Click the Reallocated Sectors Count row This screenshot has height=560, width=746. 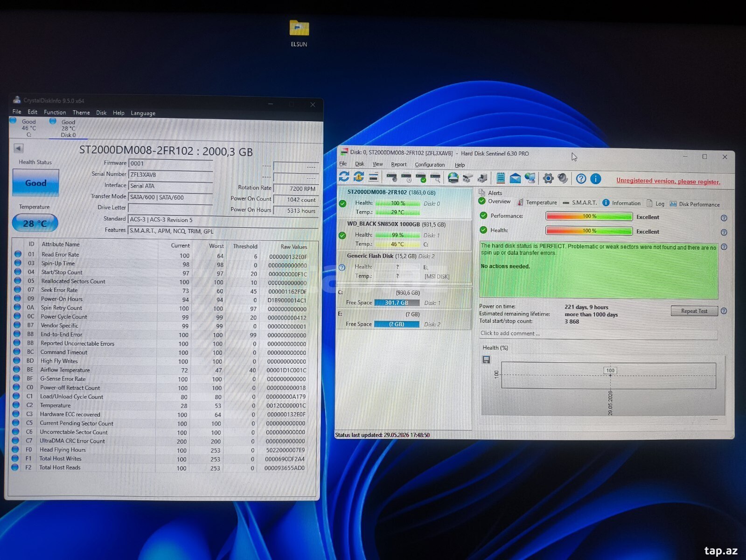[x=161, y=281]
